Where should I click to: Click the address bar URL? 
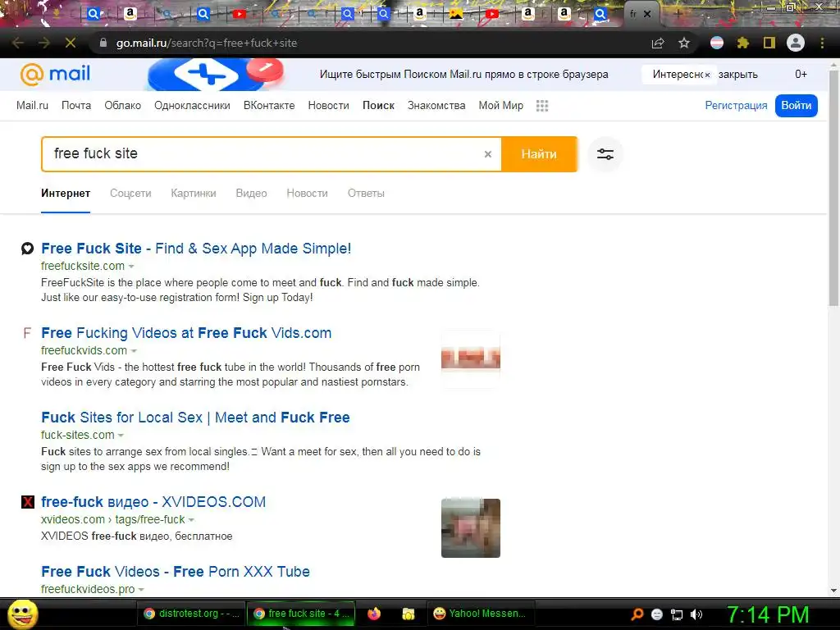click(x=207, y=43)
